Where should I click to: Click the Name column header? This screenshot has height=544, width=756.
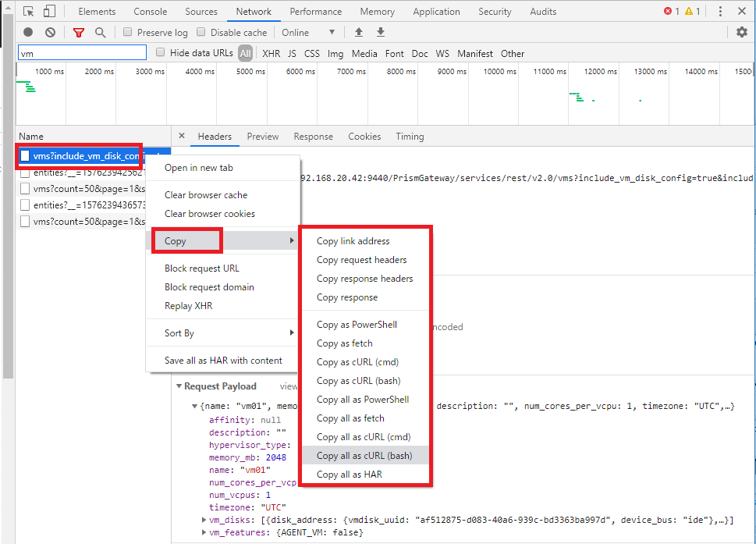(31, 137)
